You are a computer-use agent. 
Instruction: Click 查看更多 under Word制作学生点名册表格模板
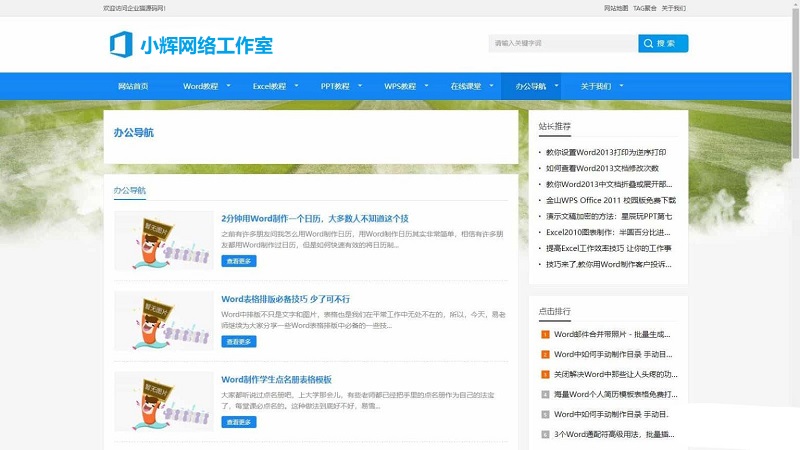click(239, 422)
